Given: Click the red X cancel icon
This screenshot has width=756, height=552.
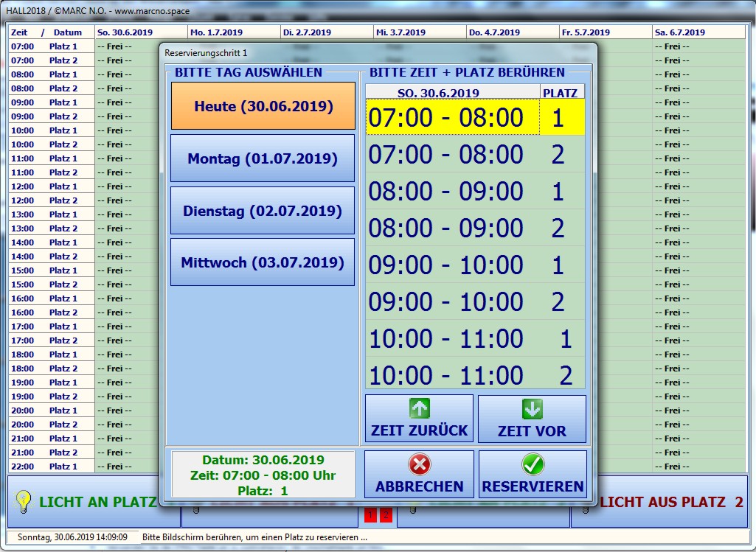Looking at the screenshot, I should (419, 464).
